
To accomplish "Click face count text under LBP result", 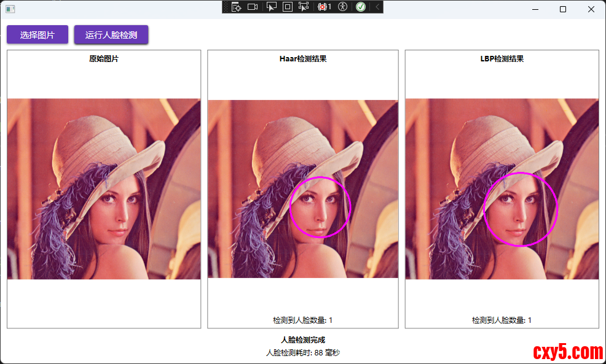I will click(502, 320).
